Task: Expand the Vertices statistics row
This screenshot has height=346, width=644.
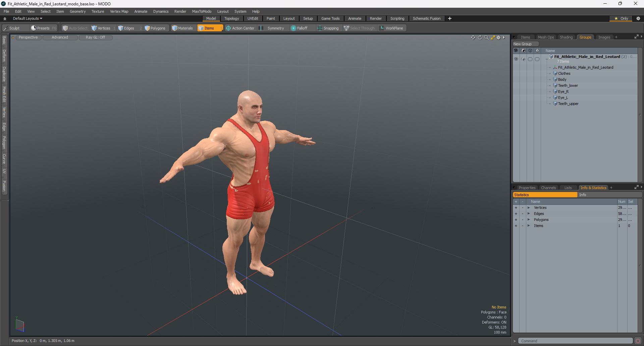Action: coord(529,208)
